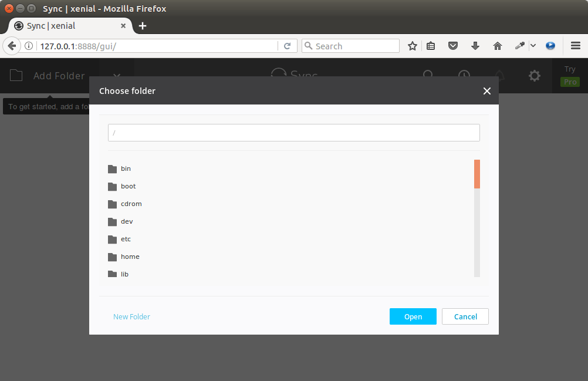Select the etc folder in list
This screenshot has width=588, height=381.
pos(126,239)
